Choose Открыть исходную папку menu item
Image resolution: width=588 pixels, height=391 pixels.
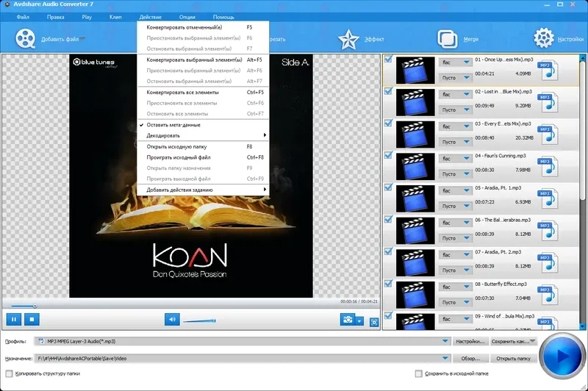click(x=203, y=146)
